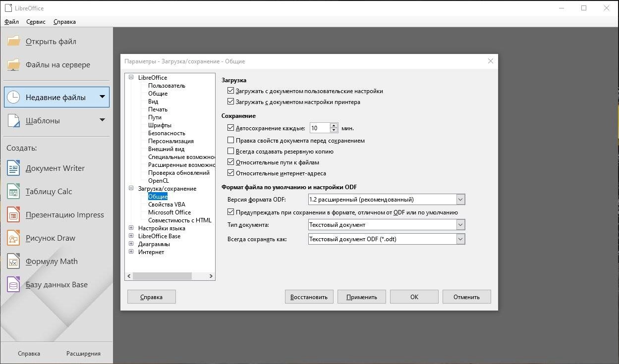Select Вид in the options tree
Screen dimensions: 619x364
(153, 101)
